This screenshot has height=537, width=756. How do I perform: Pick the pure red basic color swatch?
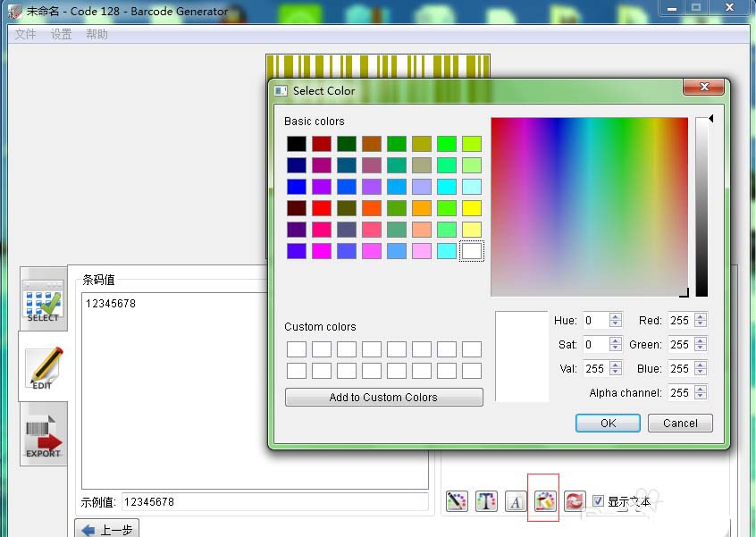click(322, 208)
